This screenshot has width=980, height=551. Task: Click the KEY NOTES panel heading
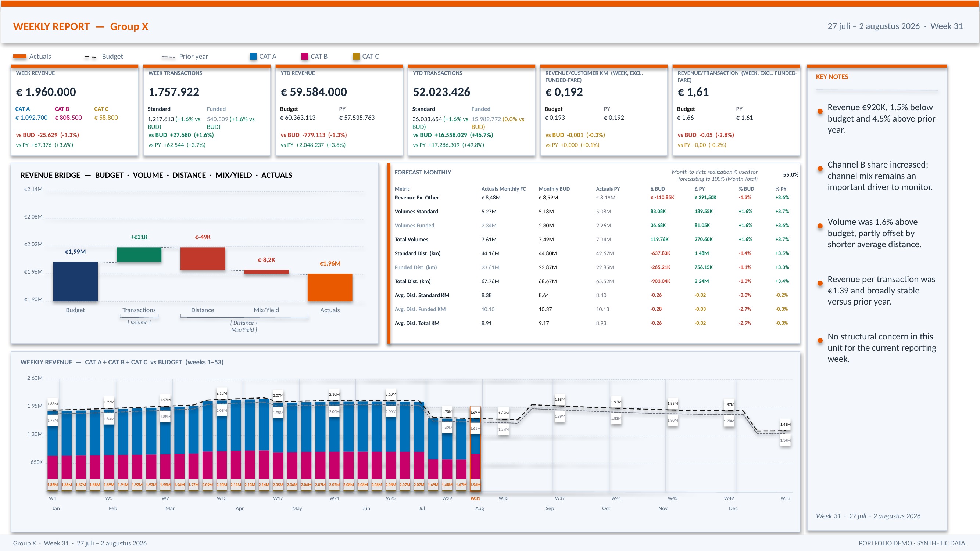point(831,77)
